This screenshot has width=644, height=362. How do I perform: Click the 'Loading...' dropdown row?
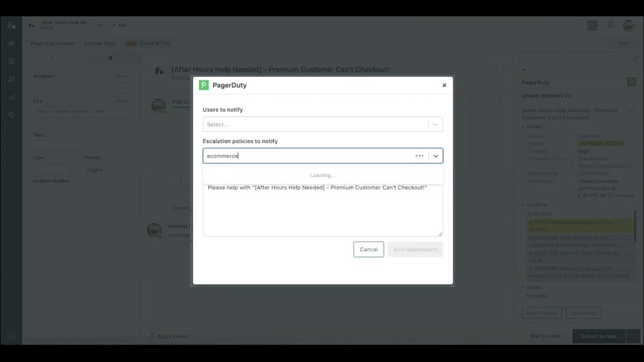[323, 175]
